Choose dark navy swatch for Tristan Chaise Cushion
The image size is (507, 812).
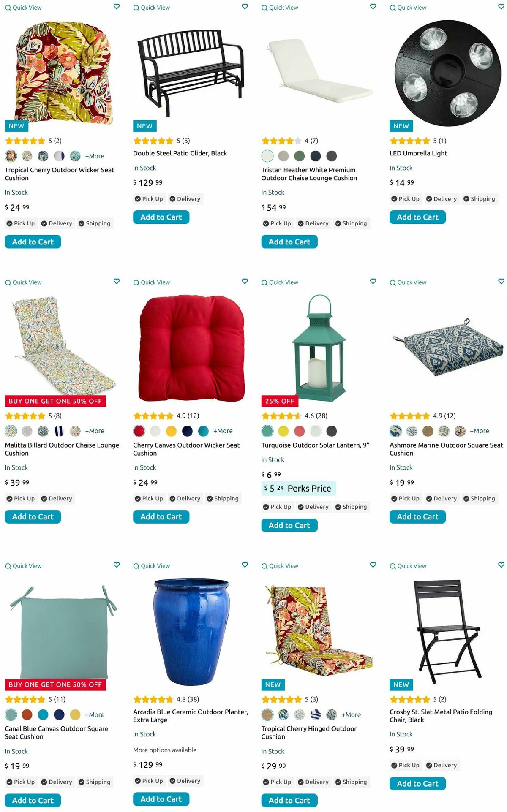coord(316,156)
